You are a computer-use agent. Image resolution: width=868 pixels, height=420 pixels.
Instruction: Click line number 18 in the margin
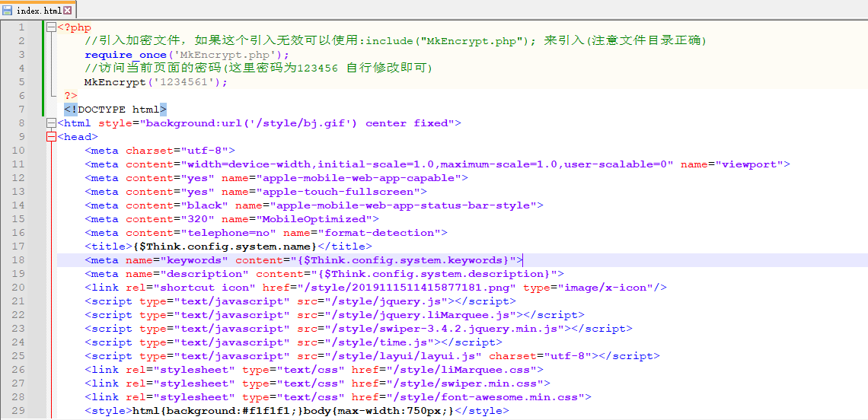point(19,260)
